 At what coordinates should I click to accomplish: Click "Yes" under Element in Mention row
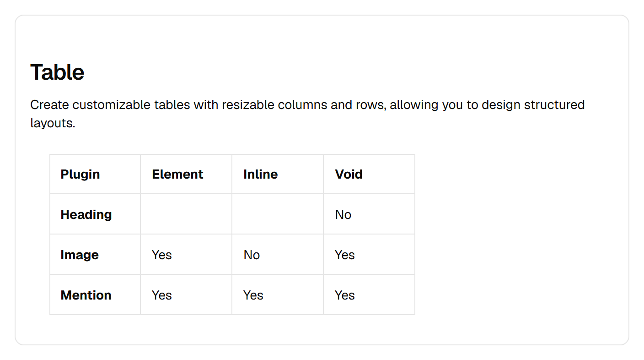point(186,295)
